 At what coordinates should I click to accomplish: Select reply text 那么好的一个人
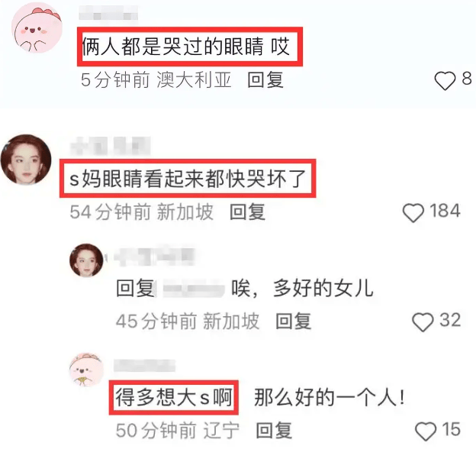(329, 397)
